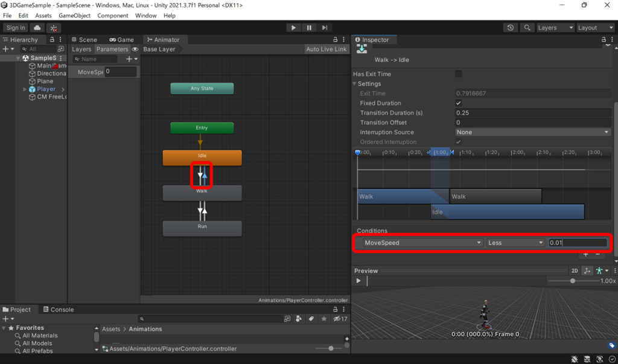Screen dimensions: 618x364
Task: Open the Interruption Source dropdown set to None
Action: coord(532,132)
